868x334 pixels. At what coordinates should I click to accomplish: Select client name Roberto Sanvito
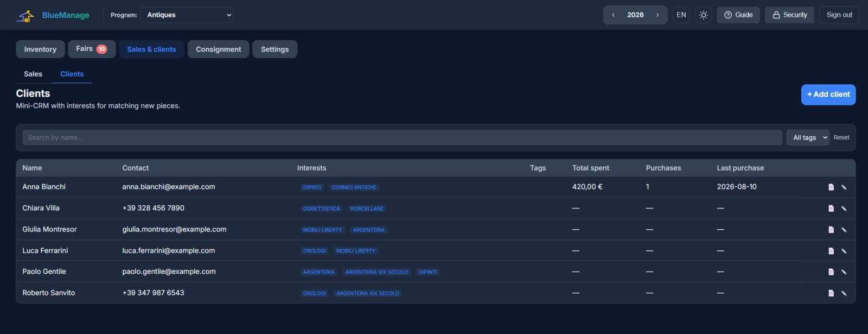click(x=49, y=293)
